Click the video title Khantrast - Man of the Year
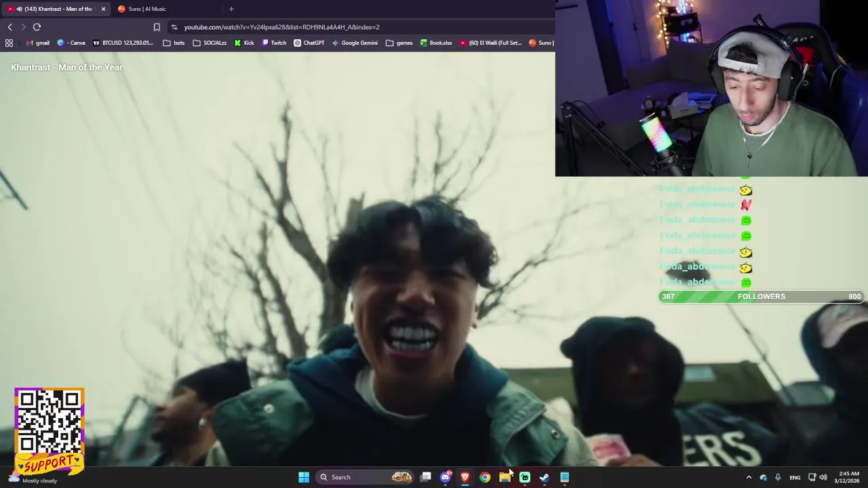The width and height of the screenshot is (868, 488). (x=66, y=67)
